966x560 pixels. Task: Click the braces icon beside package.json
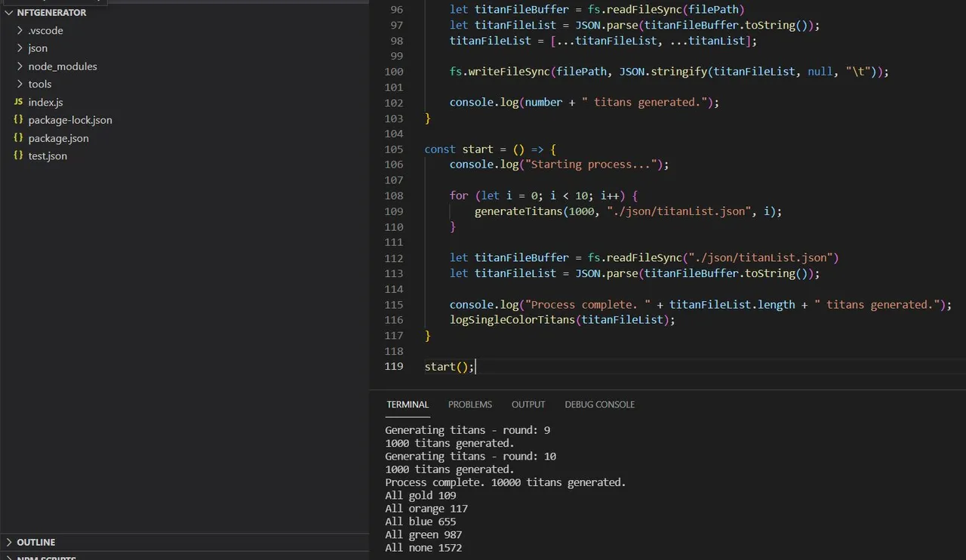click(x=18, y=138)
